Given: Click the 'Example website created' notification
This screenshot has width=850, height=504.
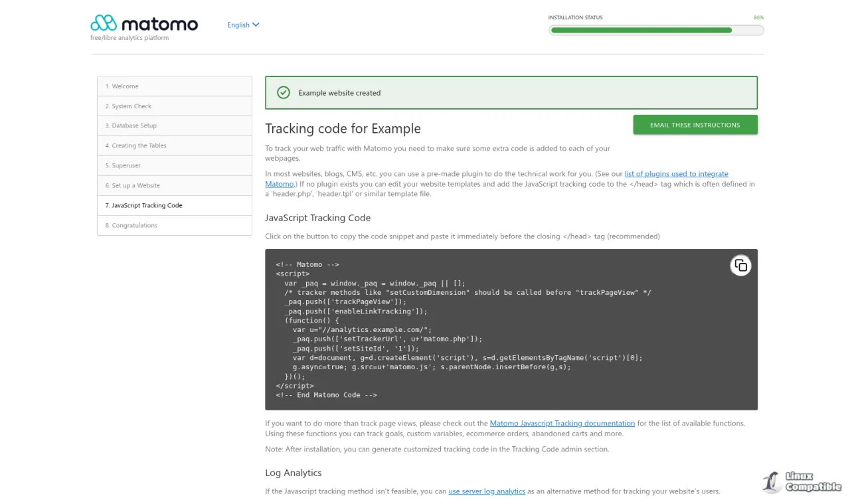Looking at the screenshot, I should [511, 92].
